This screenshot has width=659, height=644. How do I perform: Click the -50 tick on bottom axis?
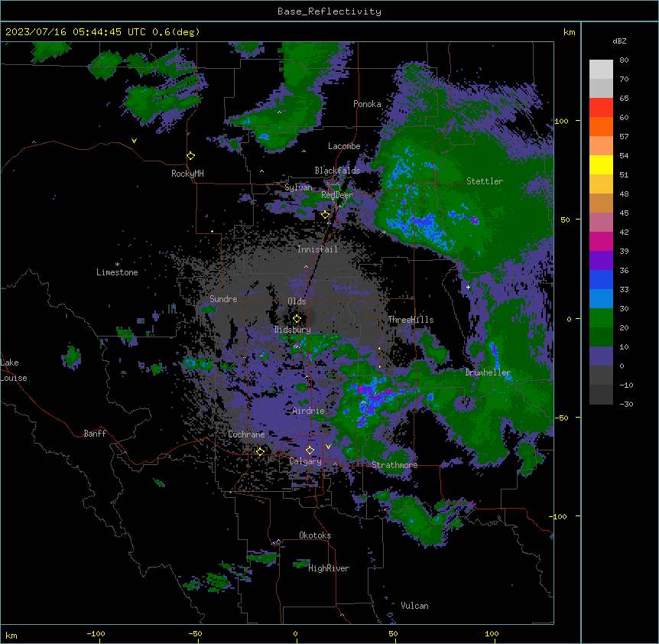click(x=195, y=634)
